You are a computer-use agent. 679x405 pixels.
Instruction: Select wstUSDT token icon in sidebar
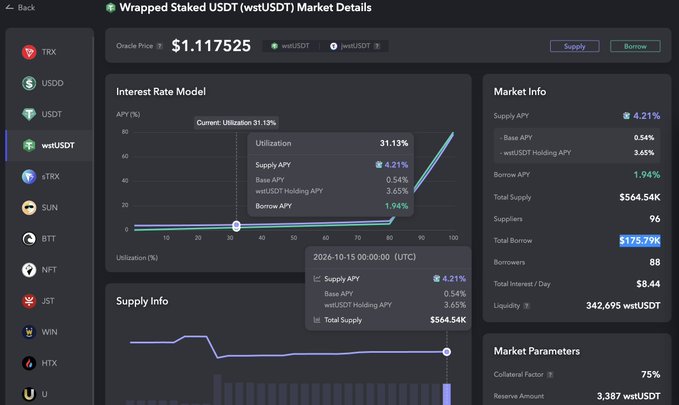(29, 146)
